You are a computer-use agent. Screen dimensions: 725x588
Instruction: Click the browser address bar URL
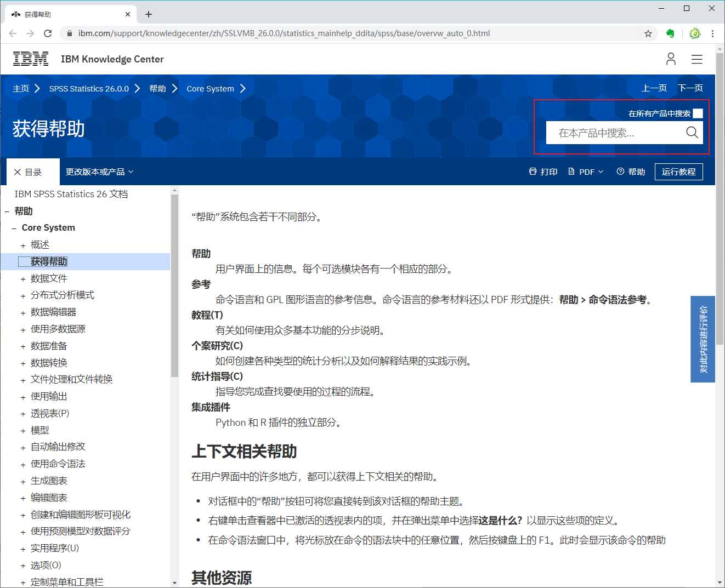[284, 33]
